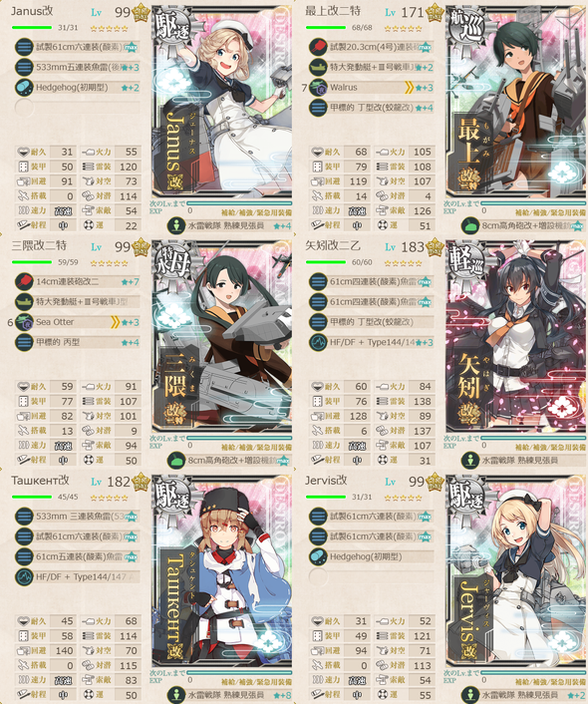The height and width of the screenshot is (704, 588).
Task: Click the 補給/補強/緊急用装備 label under 最上
Action: (551, 212)
